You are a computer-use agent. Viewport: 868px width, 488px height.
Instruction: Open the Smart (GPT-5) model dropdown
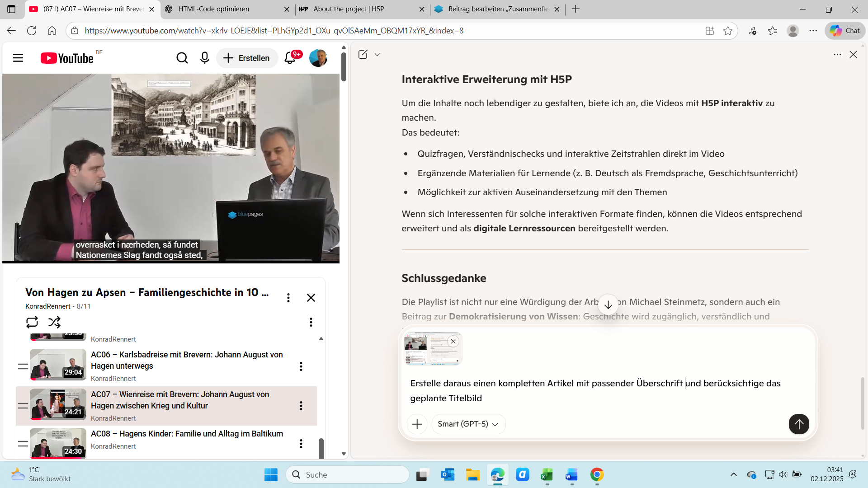(x=468, y=424)
